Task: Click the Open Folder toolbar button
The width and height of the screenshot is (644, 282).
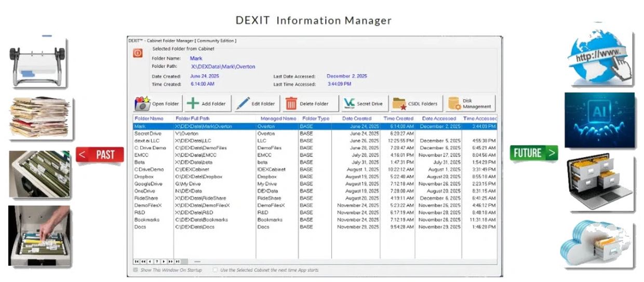Action: coord(157,103)
